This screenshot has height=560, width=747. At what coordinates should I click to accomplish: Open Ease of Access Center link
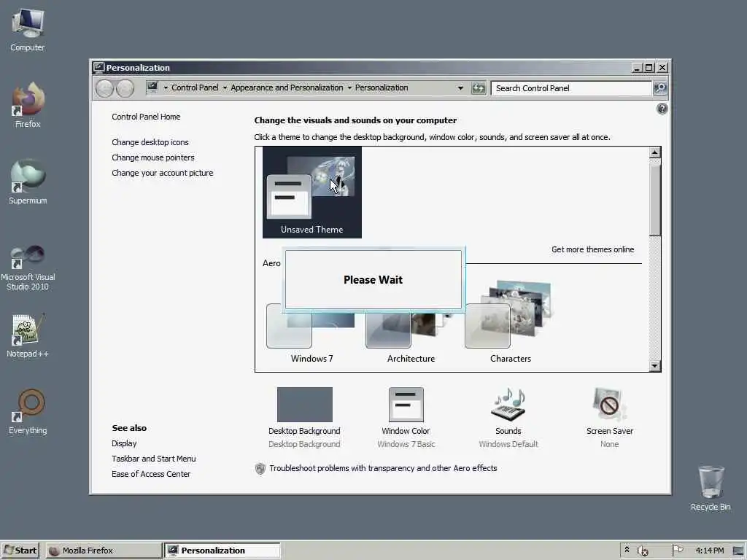coord(151,474)
